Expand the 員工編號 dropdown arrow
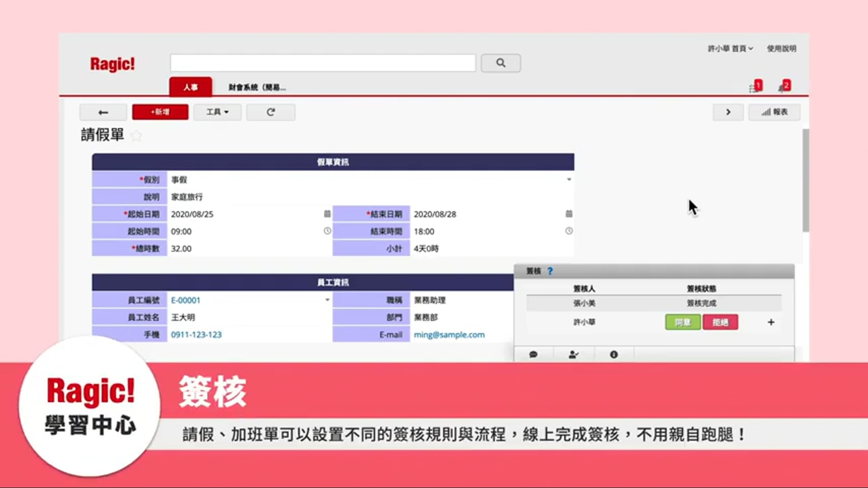This screenshot has height=488, width=868. pyautogui.click(x=327, y=300)
